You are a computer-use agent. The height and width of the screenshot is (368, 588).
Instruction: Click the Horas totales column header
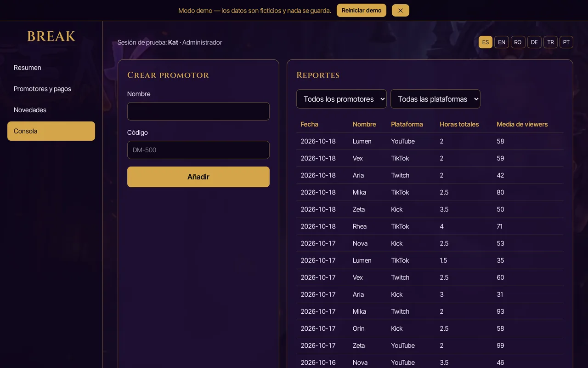coord(459,124)
